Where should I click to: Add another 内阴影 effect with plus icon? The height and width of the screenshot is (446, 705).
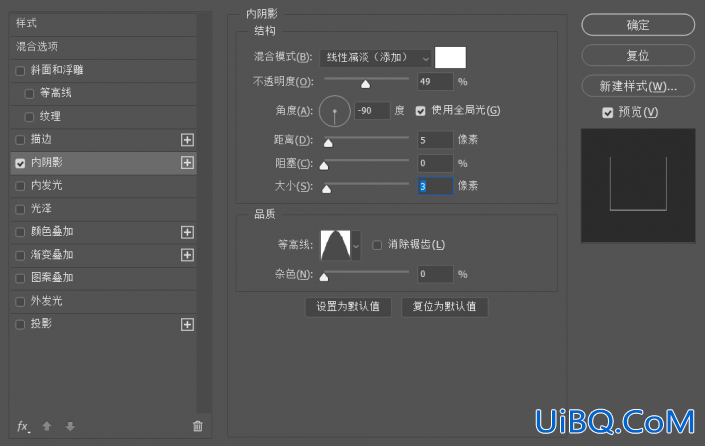click(187, 163)
